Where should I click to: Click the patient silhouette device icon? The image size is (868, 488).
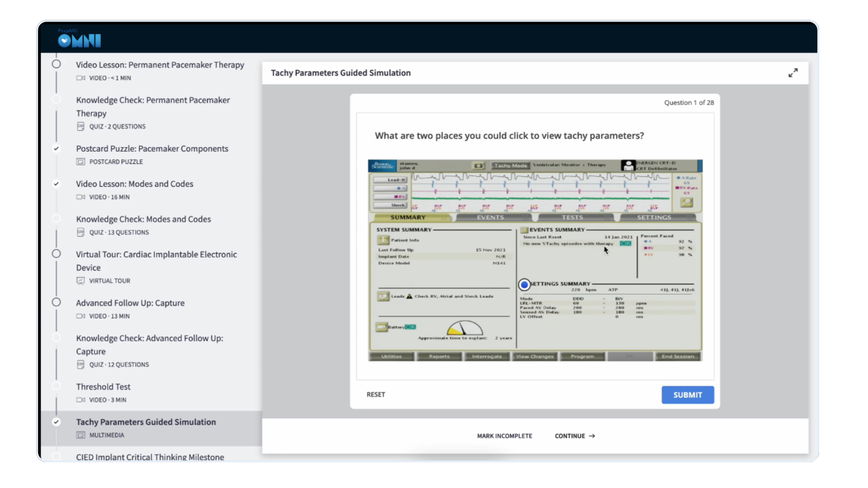coord(627,165)
